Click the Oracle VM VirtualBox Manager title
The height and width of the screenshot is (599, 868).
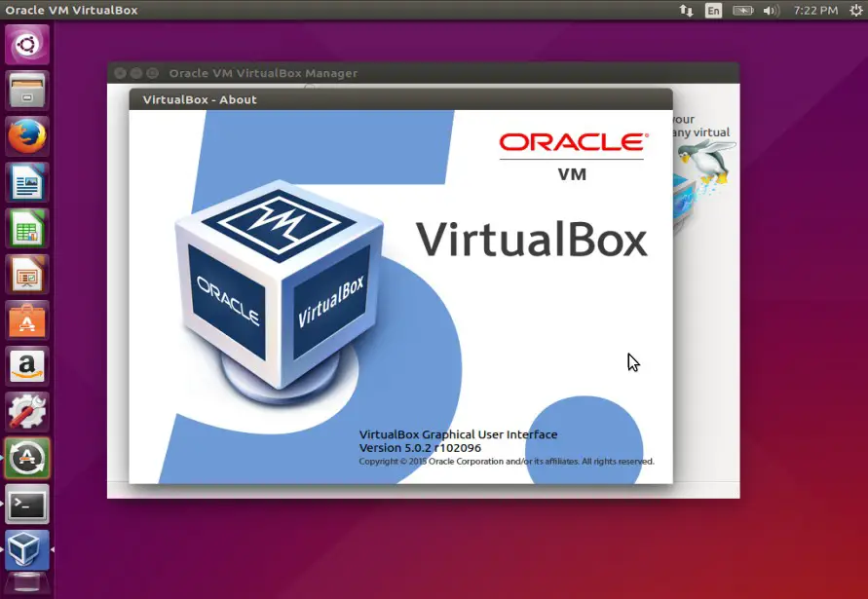263,73
